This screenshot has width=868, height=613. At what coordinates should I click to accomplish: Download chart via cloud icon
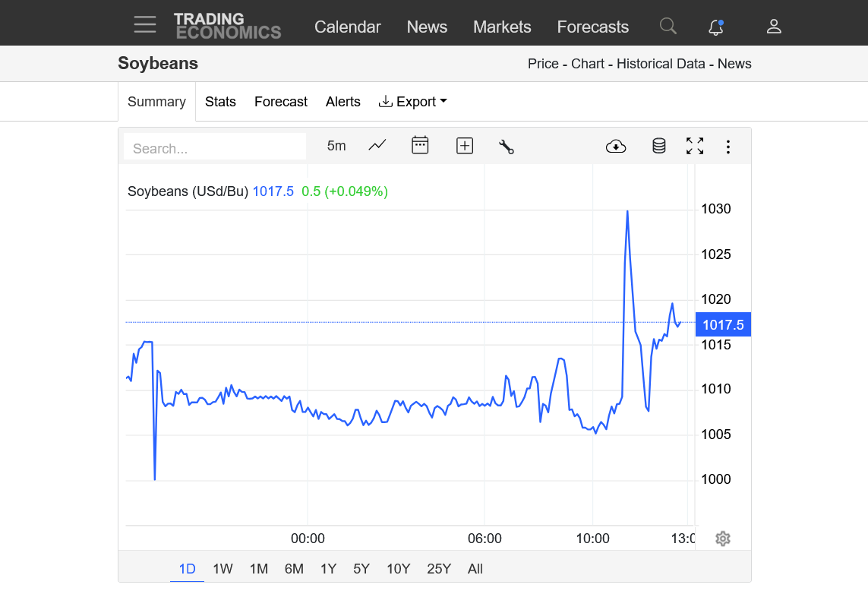(x=616, y=147)
